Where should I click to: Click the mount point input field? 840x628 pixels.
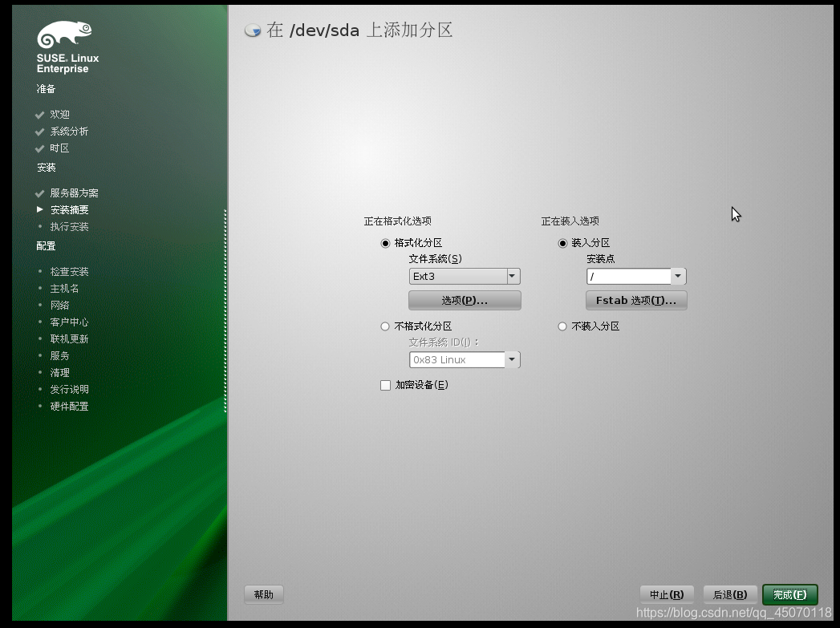(x=628, y=276)
